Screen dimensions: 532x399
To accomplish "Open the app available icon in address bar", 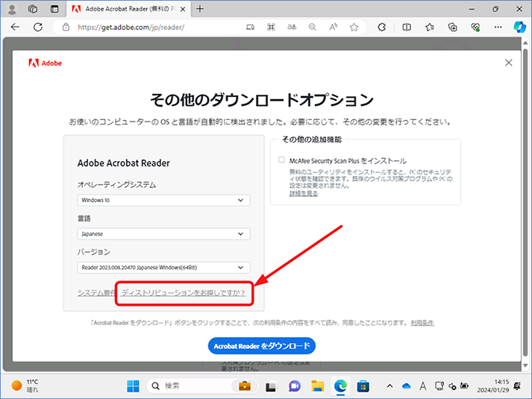I will point(251,27).
